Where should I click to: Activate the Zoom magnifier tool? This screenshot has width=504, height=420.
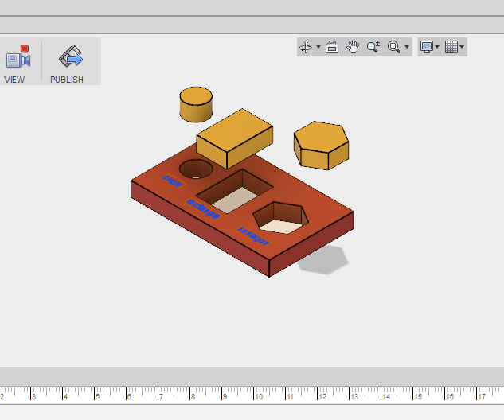tap(373, 47)
